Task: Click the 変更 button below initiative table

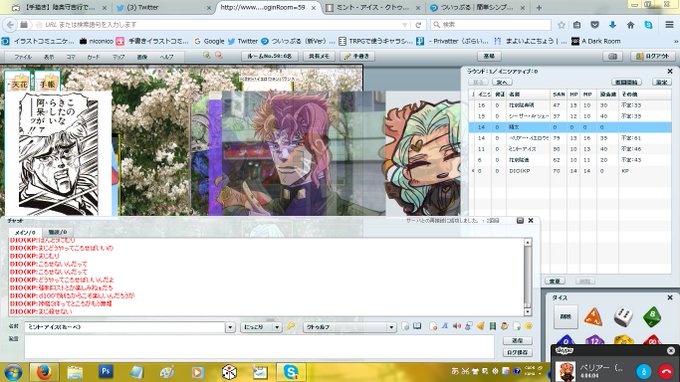Action: click(x=555, y=281)
